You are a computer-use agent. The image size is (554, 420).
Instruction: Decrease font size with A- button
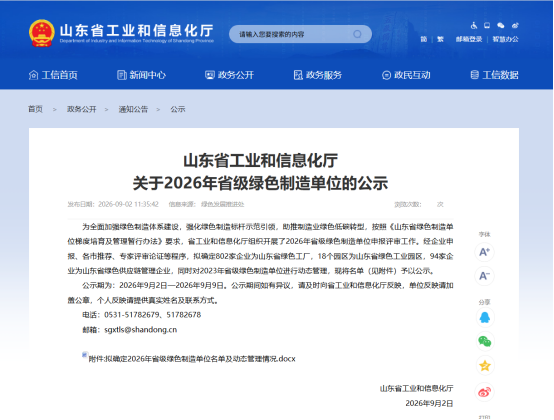pyautogui.click(x=484, y=276)
